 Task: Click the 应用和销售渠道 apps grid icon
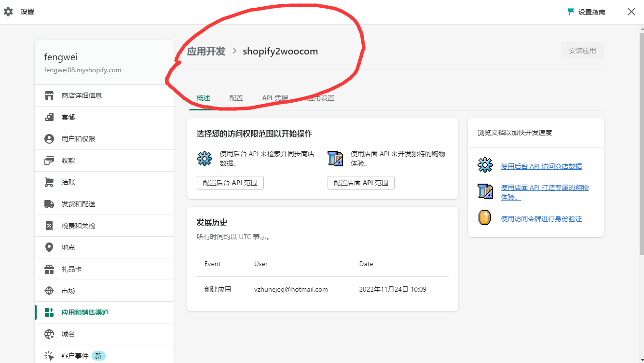pyautogui.click(x=49, y=312)
